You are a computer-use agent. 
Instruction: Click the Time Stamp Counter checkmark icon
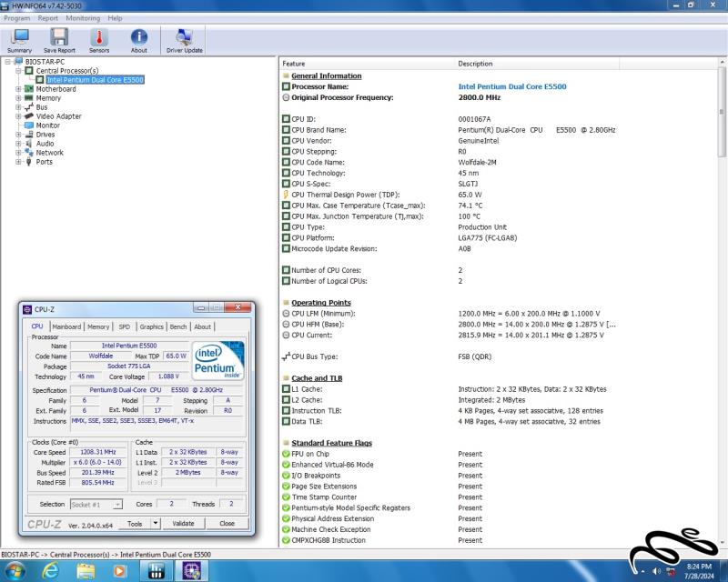[286, 497]
